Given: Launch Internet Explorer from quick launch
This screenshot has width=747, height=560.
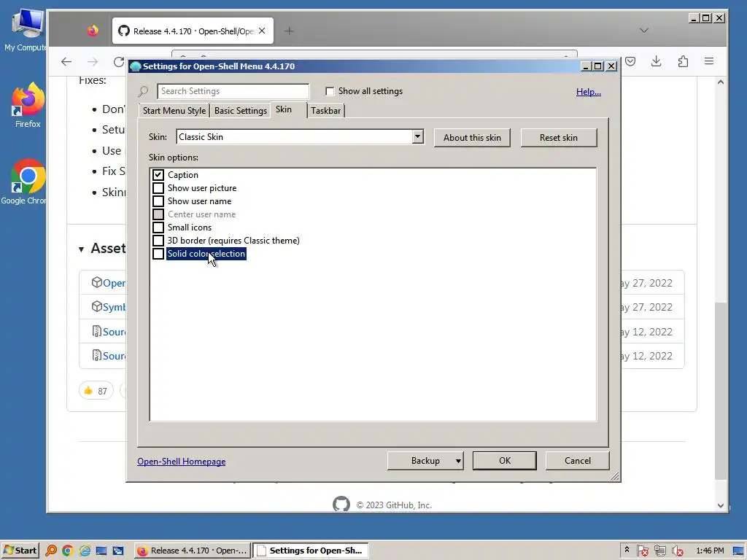Looking at the screenshot, I should point(85,551).
